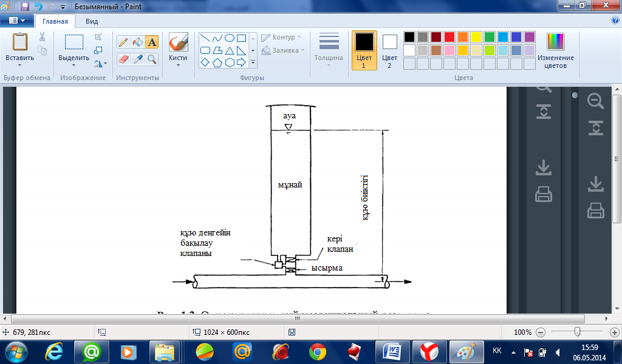Image resolution: width=622 pixels, height=364 pixels.
Task: Pick the red color swatch
Action: (449, 37)
